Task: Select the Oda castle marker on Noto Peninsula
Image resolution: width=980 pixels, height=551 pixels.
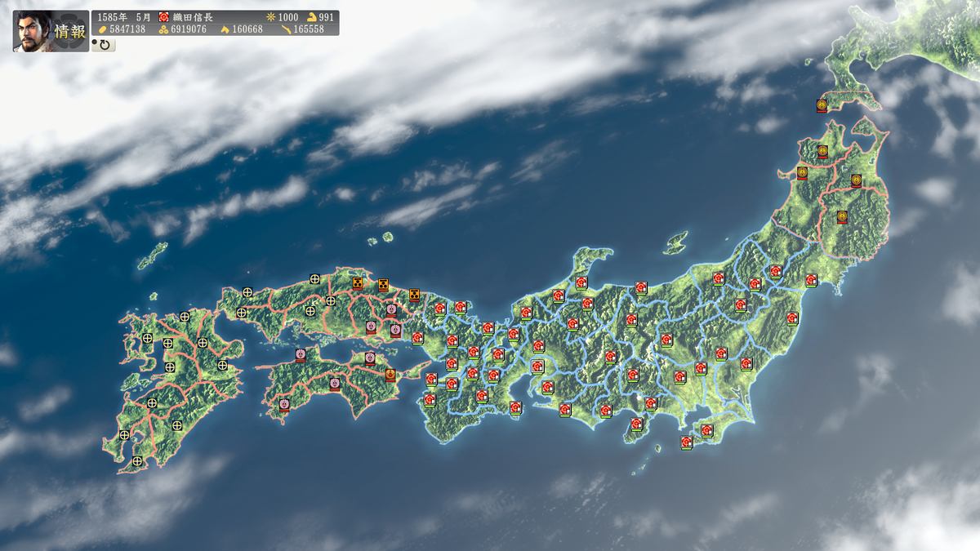Action: [x=581, y=283]
